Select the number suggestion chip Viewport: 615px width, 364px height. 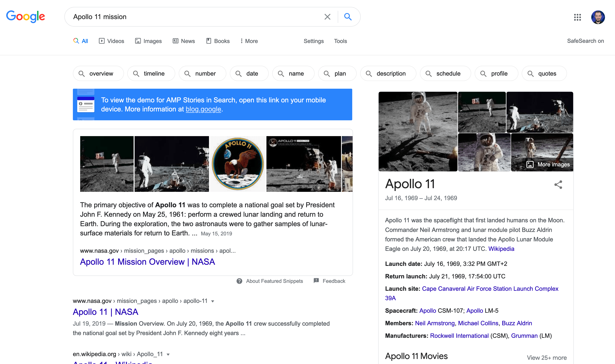202,73
